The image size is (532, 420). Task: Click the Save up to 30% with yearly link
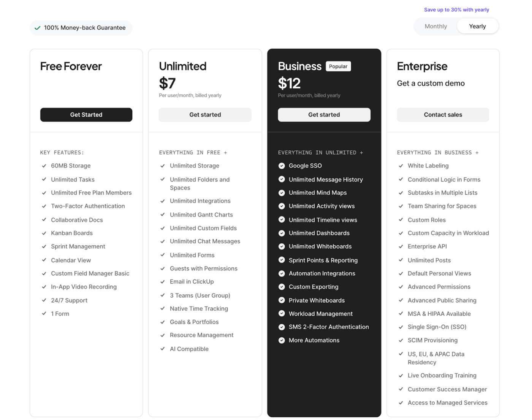point(456,9)
